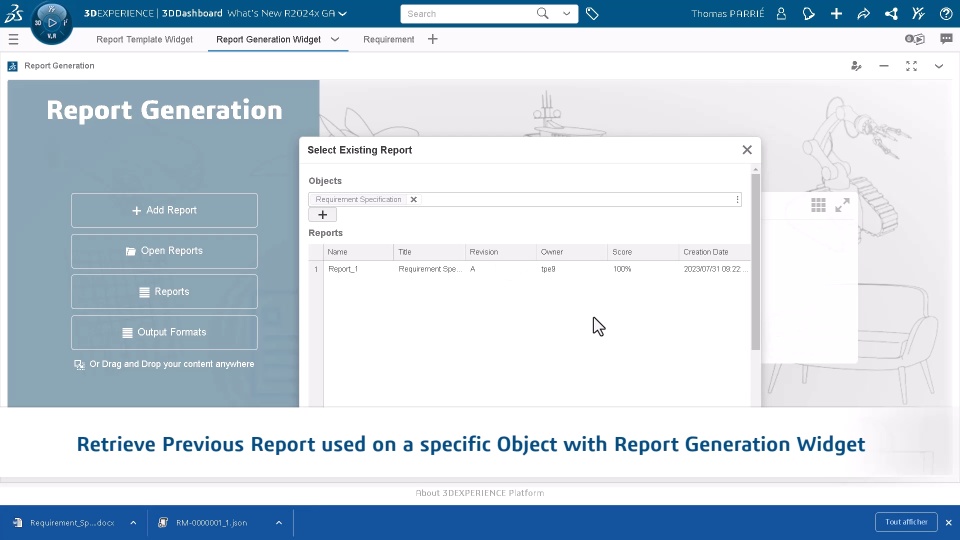Viewport: 960px width, 540px height.
Task: Sort by the Creation Date column header
Action: pyautogui.click(x=714, y=252)
